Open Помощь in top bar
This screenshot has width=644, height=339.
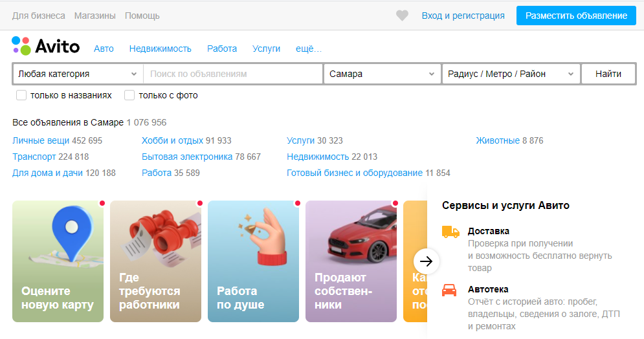(142, 16)
